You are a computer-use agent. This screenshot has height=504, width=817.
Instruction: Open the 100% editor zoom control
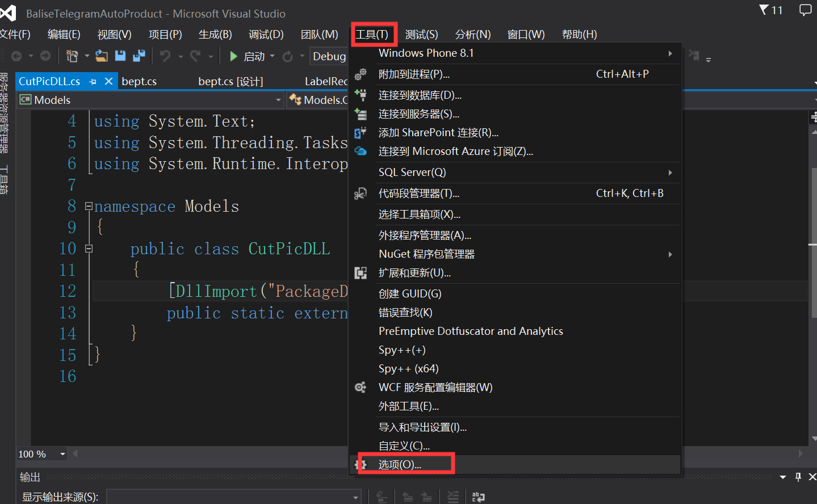point(41,453)
